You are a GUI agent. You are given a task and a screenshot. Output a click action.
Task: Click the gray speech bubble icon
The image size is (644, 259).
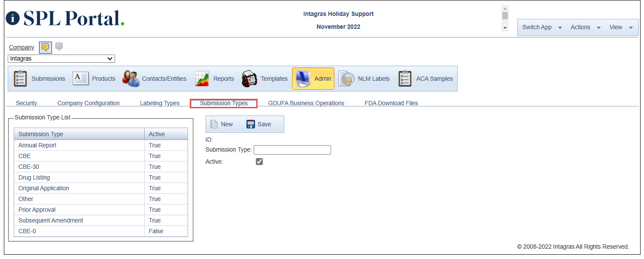point(59,47)
